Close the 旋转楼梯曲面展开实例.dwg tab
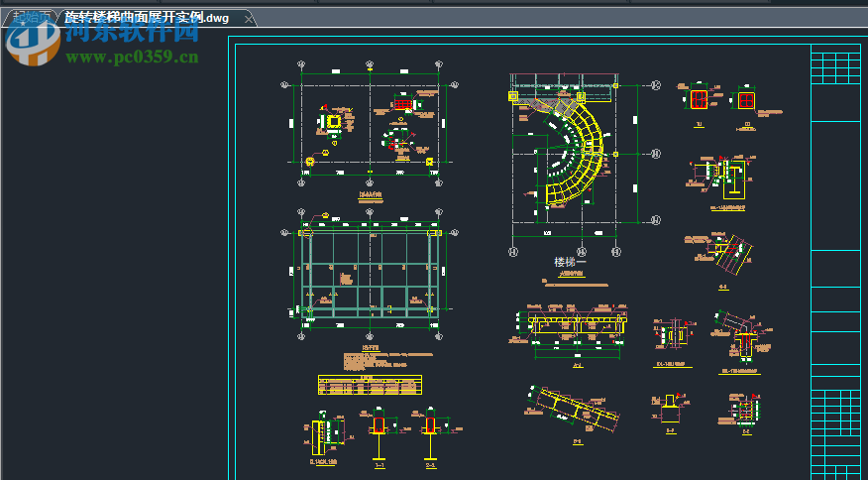 [x=248, y=19]
